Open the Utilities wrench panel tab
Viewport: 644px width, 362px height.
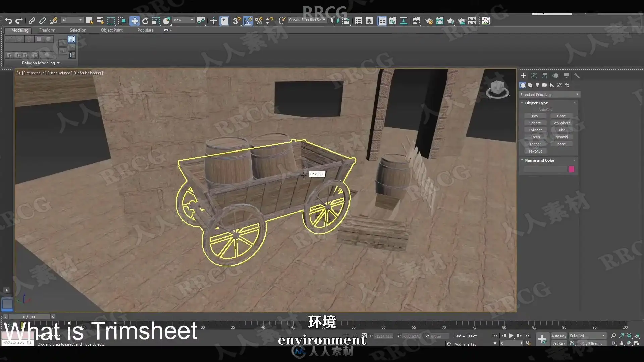coord(577,76)
